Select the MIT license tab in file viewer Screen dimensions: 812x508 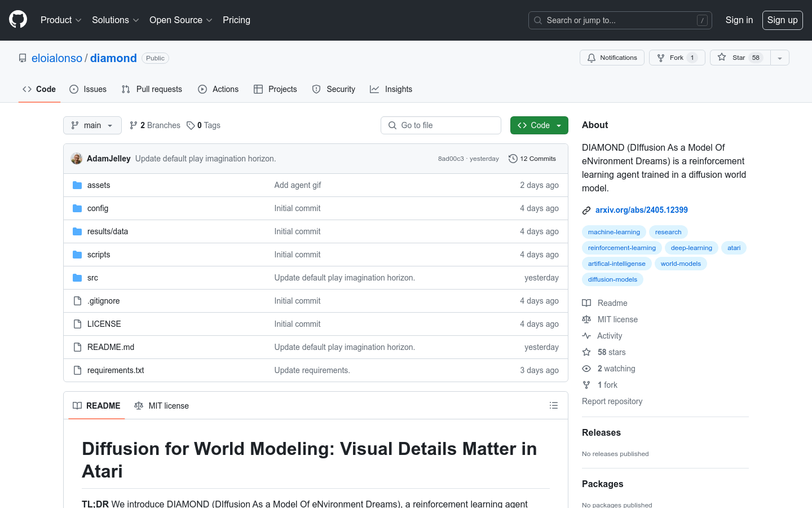[161, 406]
